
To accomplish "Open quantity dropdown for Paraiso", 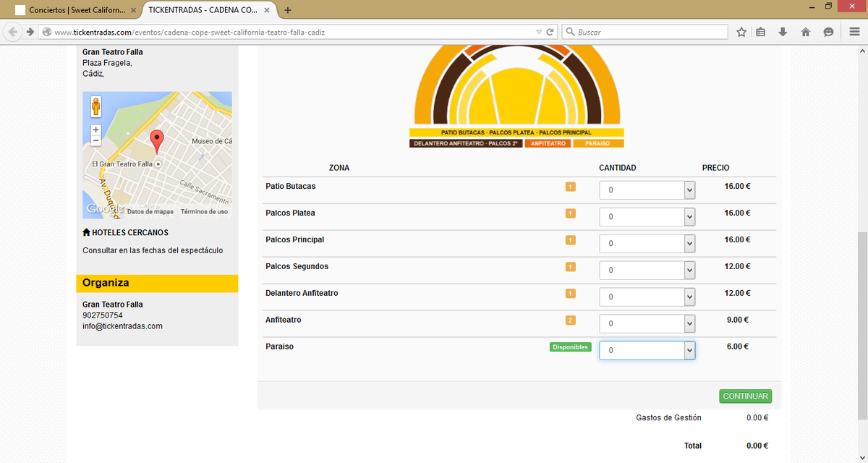I will coord(647,350).
